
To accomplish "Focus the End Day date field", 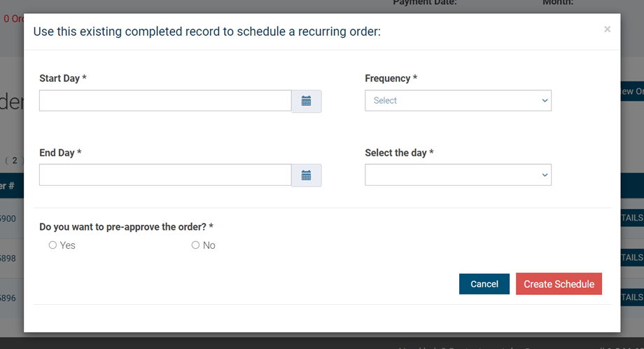I will (x=165, y=175).
